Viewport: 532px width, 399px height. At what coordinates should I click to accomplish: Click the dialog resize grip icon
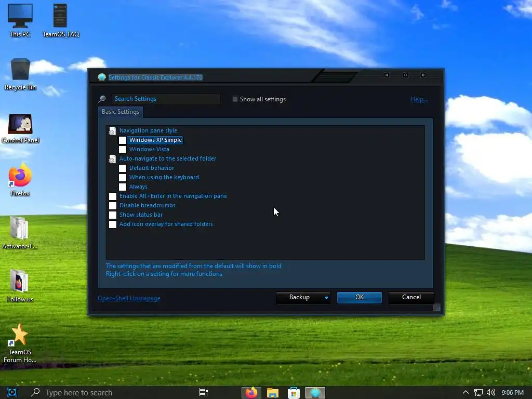[436, 308]
